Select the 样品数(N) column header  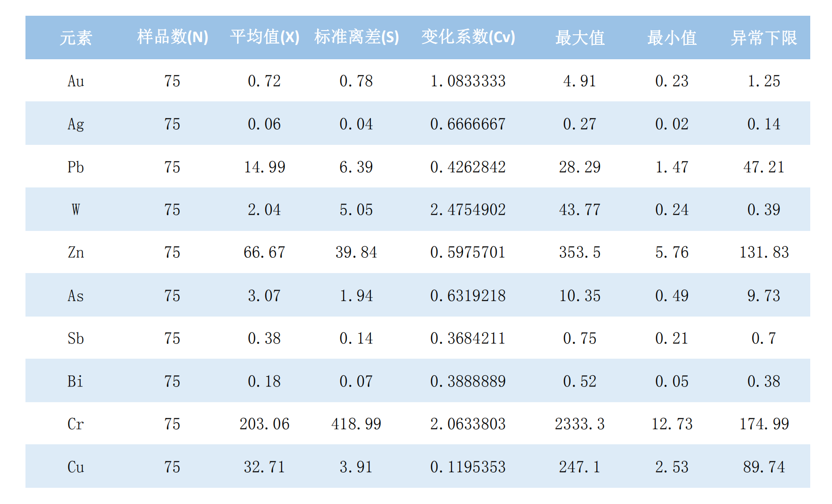tap(172, 37)
